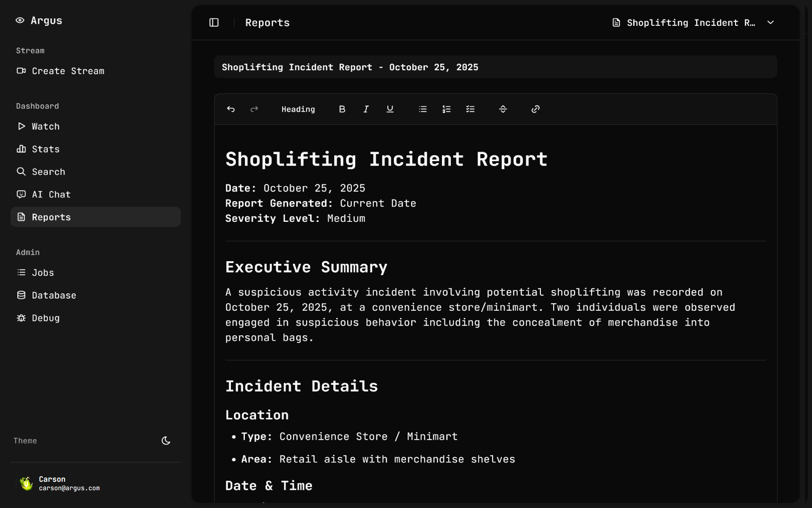
Task: Click the redo arrow in editor toolbar
Action: [x=254, y=109]
